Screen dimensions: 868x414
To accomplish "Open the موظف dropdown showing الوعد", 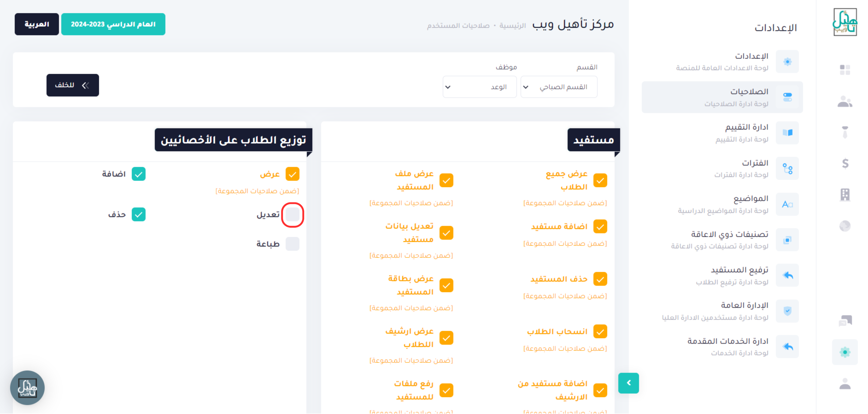I will [x=480, y=87].
